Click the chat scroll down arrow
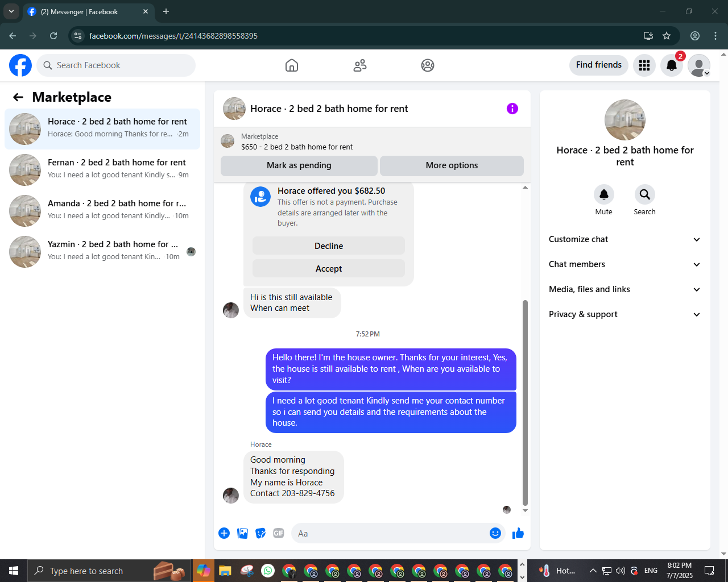Viewport: 728px width, 582px height. pyautogui.click(x=525, y=510)
